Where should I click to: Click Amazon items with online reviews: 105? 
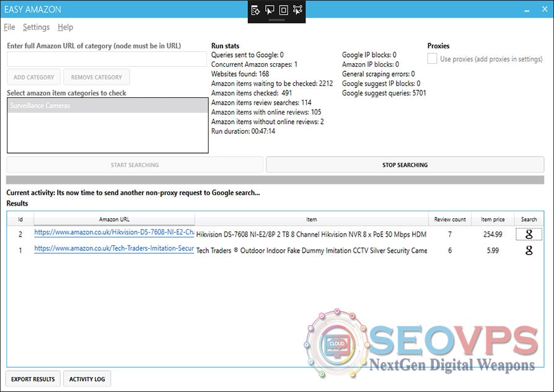266,112
